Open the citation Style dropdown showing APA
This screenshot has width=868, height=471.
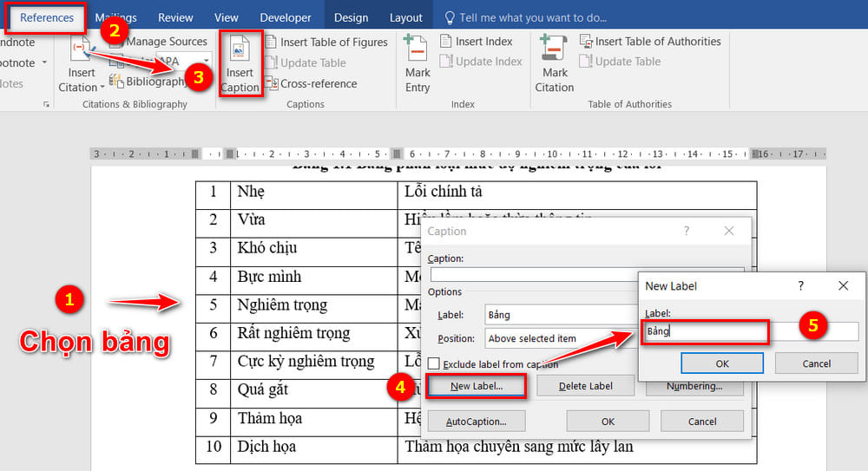(x=206, y=61)
